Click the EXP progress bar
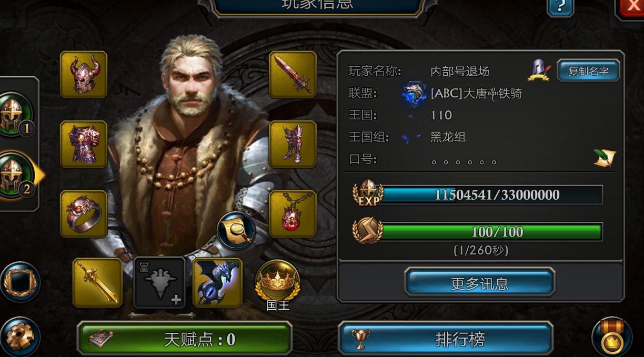The image size is (644, 357). click(478, 195)
